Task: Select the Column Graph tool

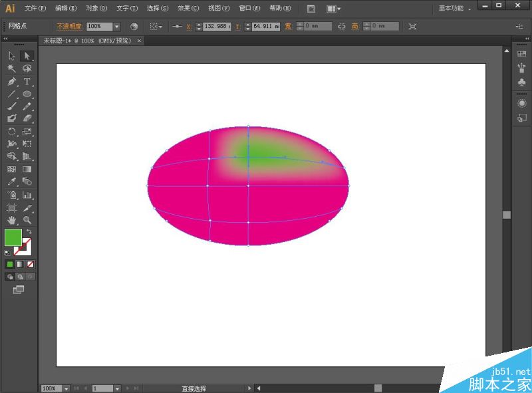Action: pos(27,195)
